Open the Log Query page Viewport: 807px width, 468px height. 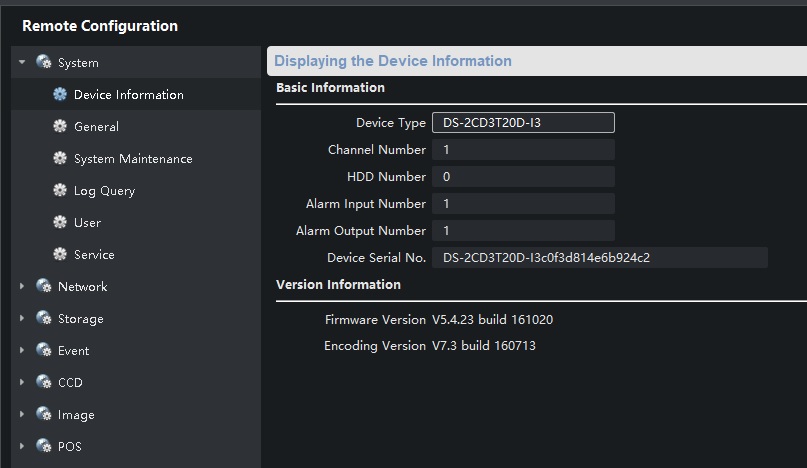[x=104, y=191]
